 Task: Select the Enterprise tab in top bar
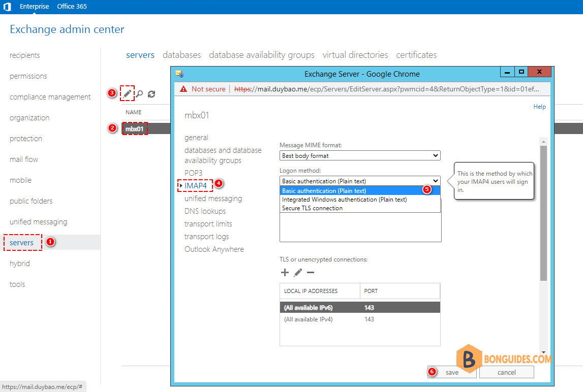point(34,6)
